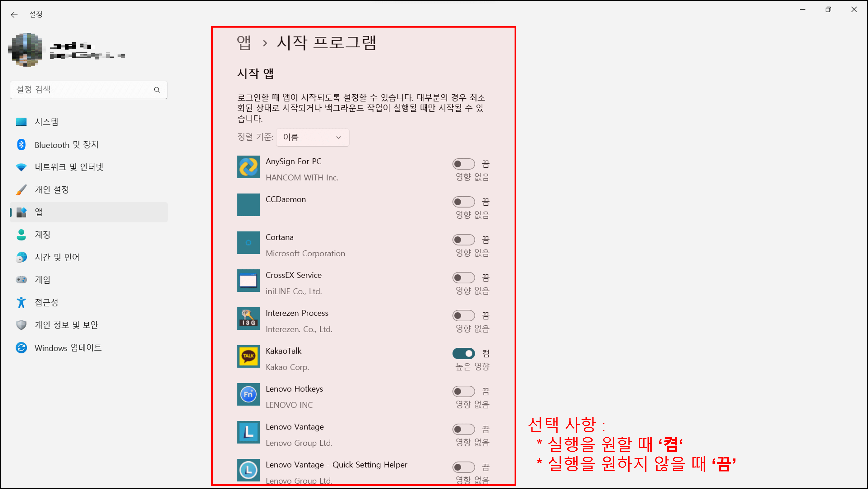This screenshot has height=489, width=868.
Task: Go to 네트워크 및 인터넷 settings
Action: pyautogui.click(x=89, y=167)
